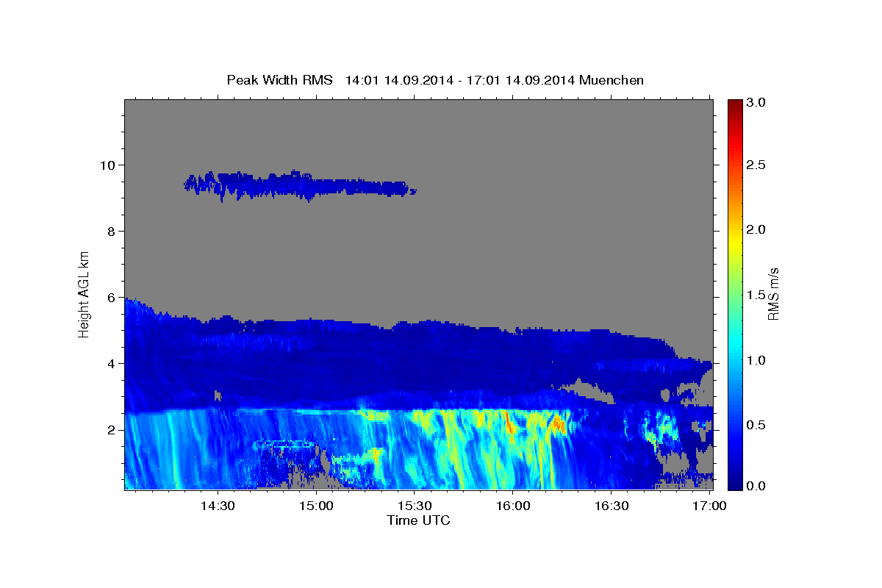Click the height tick label 6
Image resolution: width=882 pixels, height=588 pixels.
tap(112, 297)
